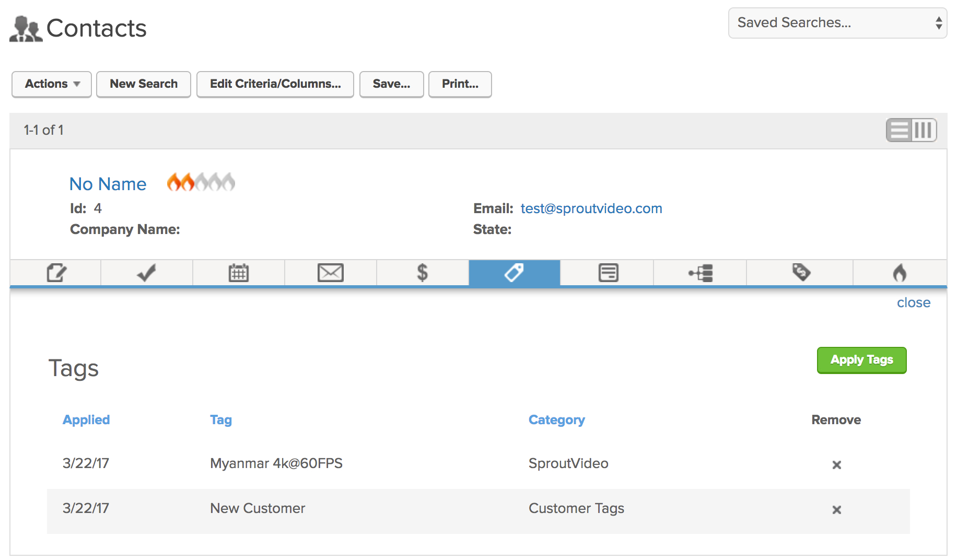Image resolution: width=957 pixels, height=560 pixels.
Task: Open the double tag tab icon
Action: pos(801,272)
